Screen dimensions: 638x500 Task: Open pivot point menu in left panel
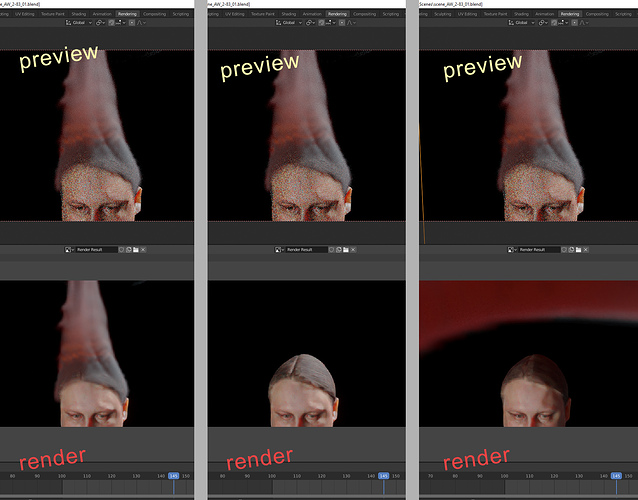pos(100,23)
